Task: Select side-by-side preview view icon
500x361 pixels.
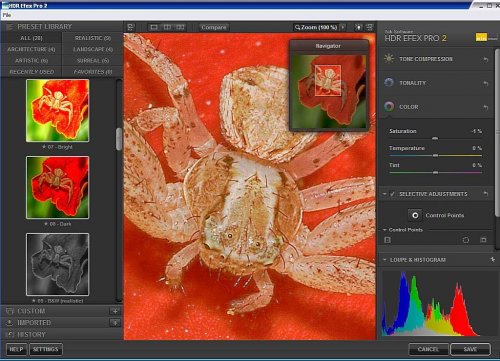Action: click(x=180, y=27)
